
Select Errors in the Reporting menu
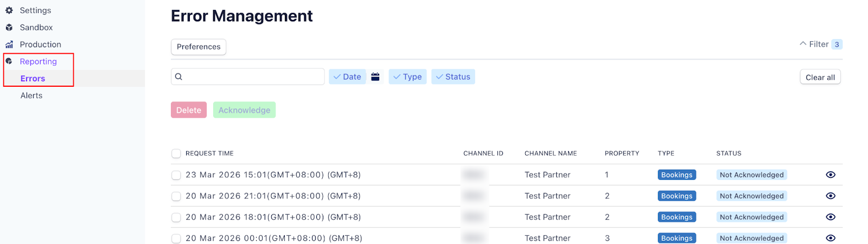coord(33,79)
